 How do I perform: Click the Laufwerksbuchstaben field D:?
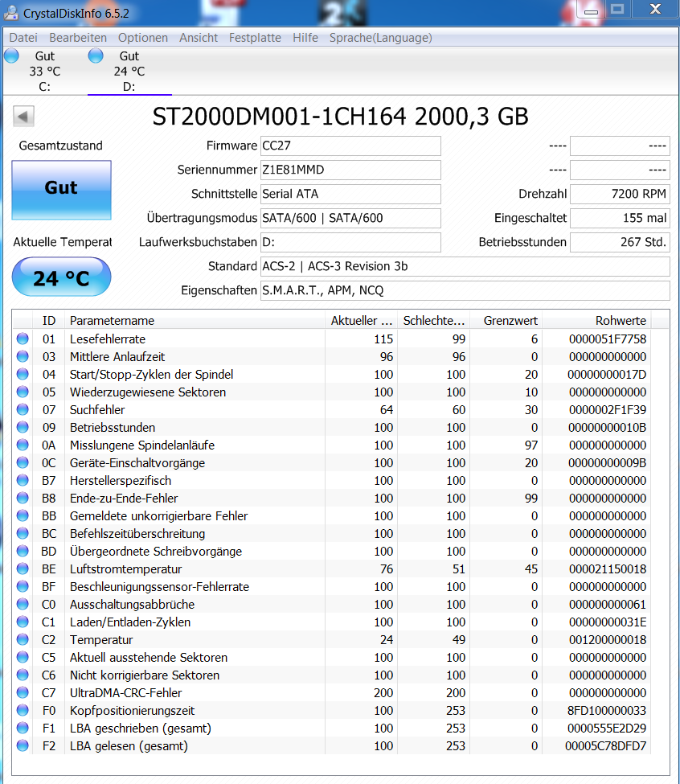click(350, 242)
